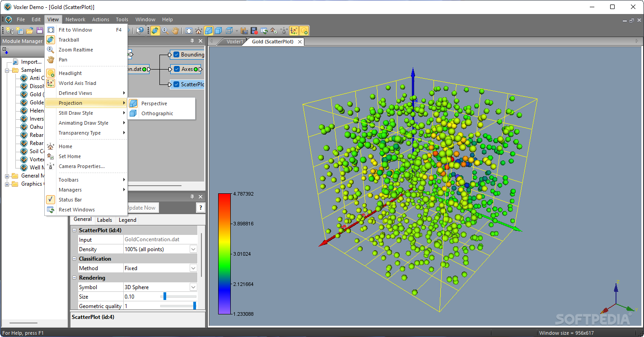This screenshot has height=337, width=644.
Task: Click the Save disk icon in toolbar
Action: click(40, 31)
